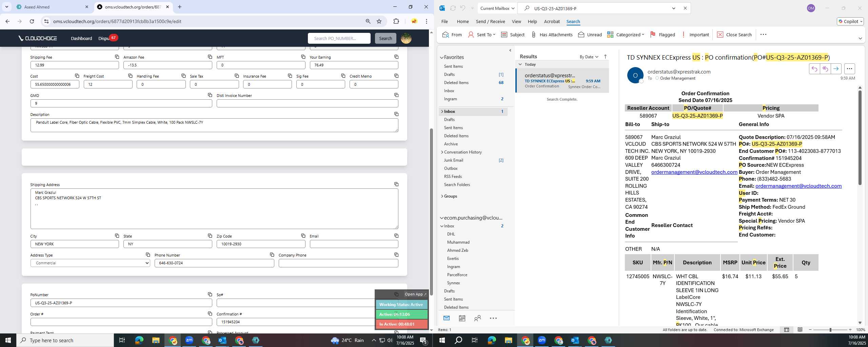The height and width of the screenshot is (347, 868).
Task: Filter search by Unread messages
Action: (x=590, y=35)
